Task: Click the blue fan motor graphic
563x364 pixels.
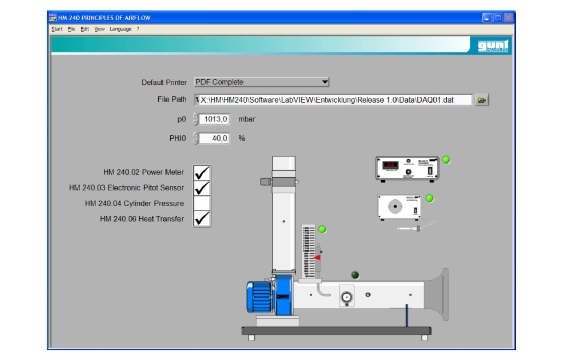Action: 269,296
